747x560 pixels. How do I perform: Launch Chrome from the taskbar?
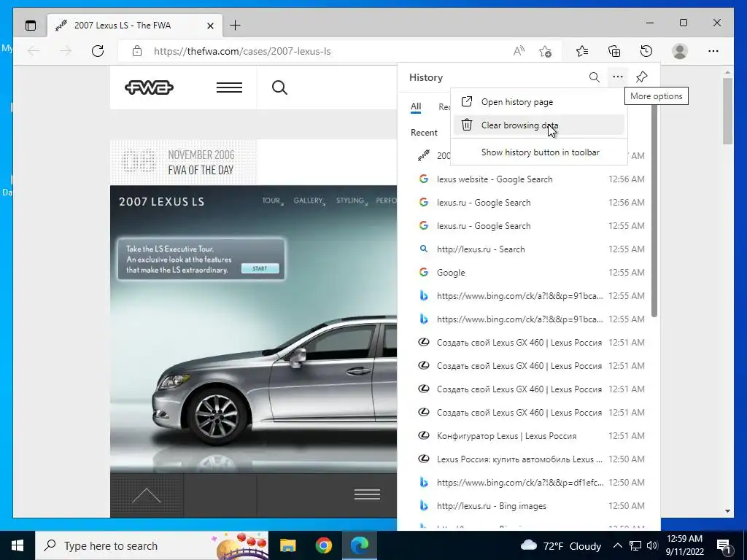pos(323,545)
